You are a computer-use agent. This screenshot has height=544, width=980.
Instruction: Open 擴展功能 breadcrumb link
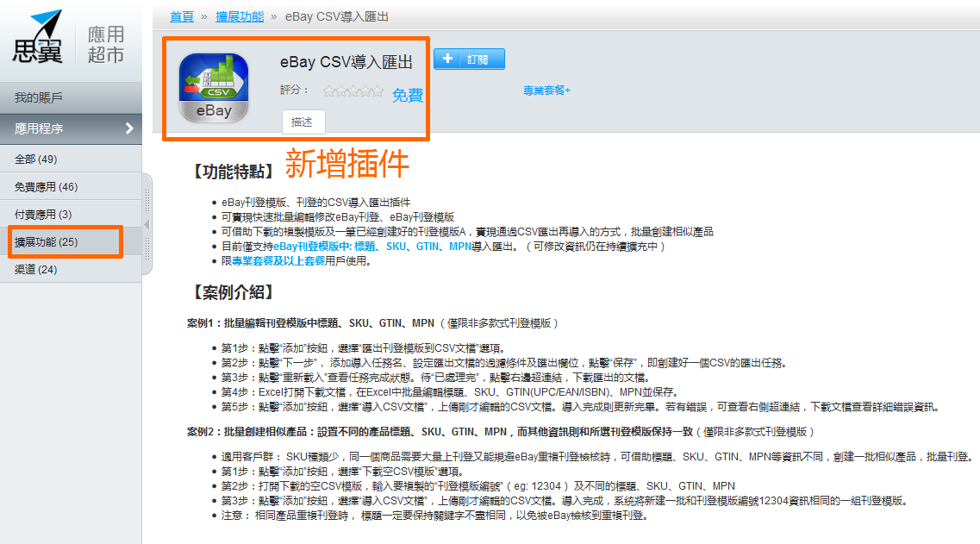point(240,17)
